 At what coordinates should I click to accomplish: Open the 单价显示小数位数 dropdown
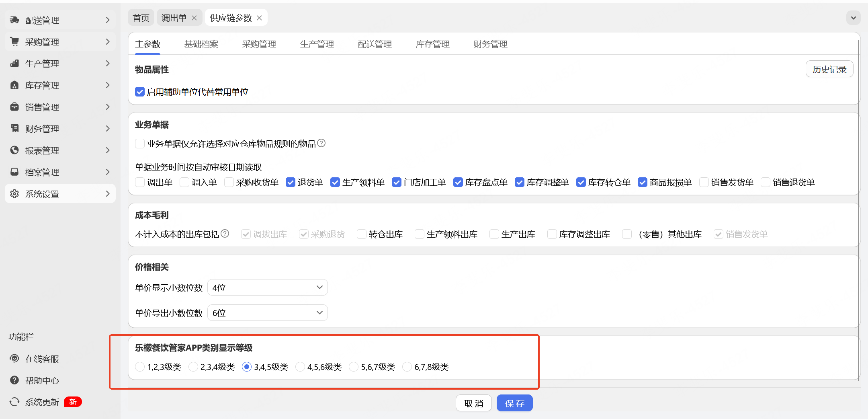click(x=268, y=288)
